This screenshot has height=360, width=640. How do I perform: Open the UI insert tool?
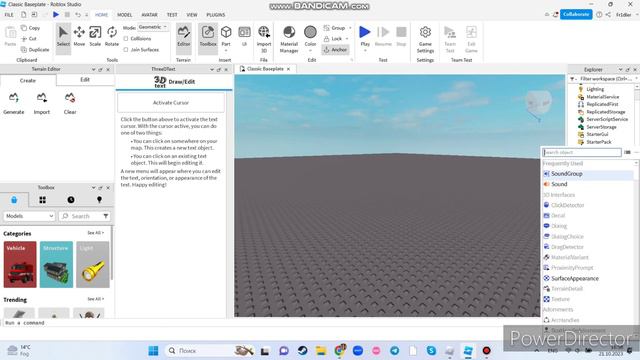(244, 36)
